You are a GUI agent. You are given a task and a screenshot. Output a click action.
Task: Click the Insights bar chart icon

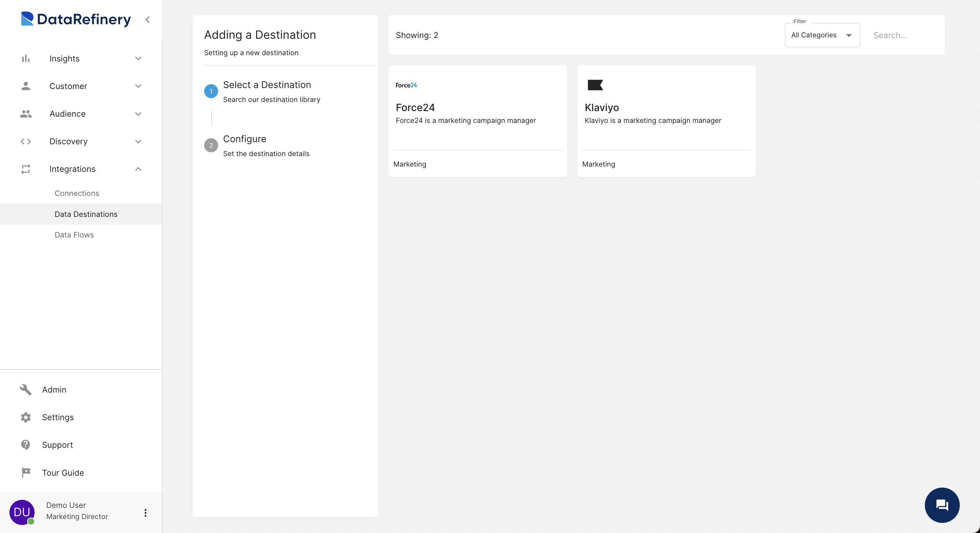click(x=25, y=59)
